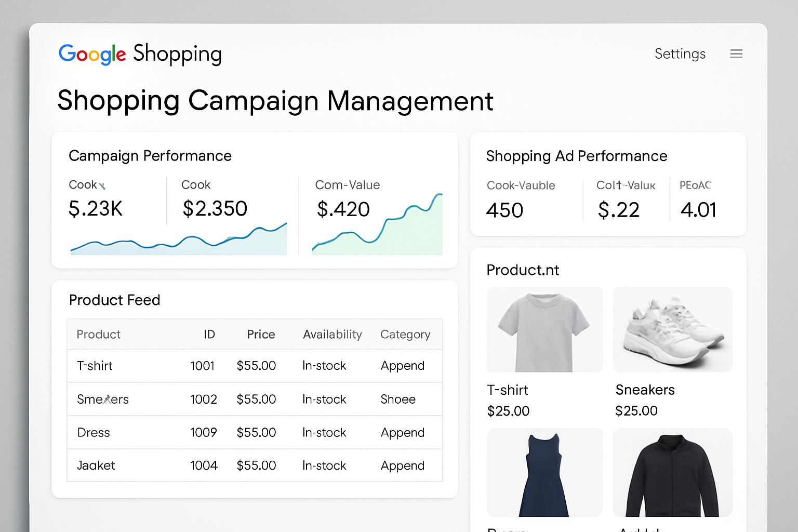
Task: Click product ID 1001
Action: click(203, 366)
